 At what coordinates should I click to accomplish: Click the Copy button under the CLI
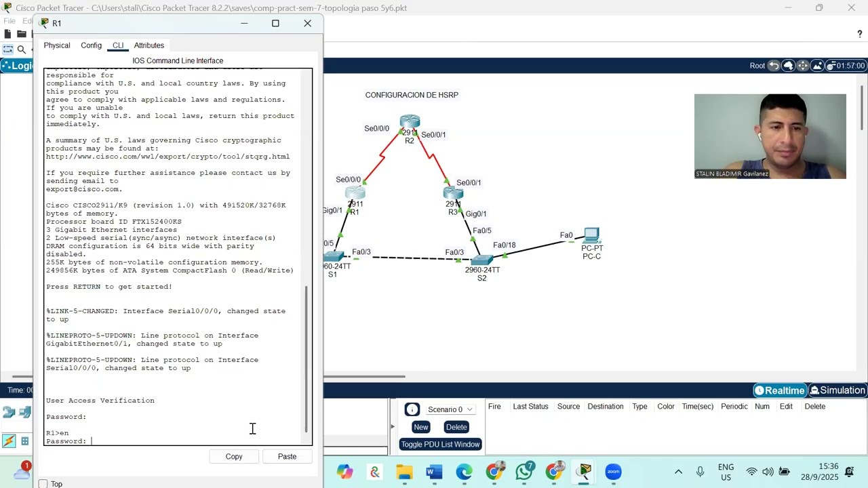(234, 456)
